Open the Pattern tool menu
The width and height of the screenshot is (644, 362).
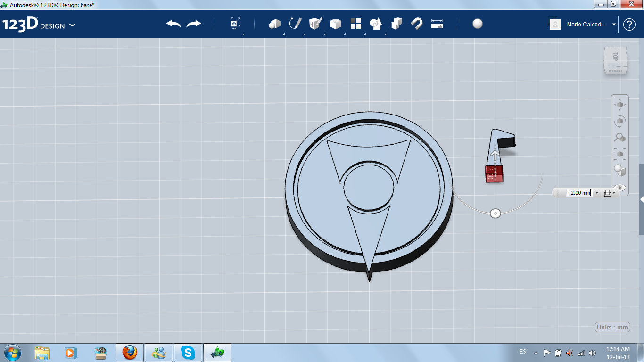(355, 24)
